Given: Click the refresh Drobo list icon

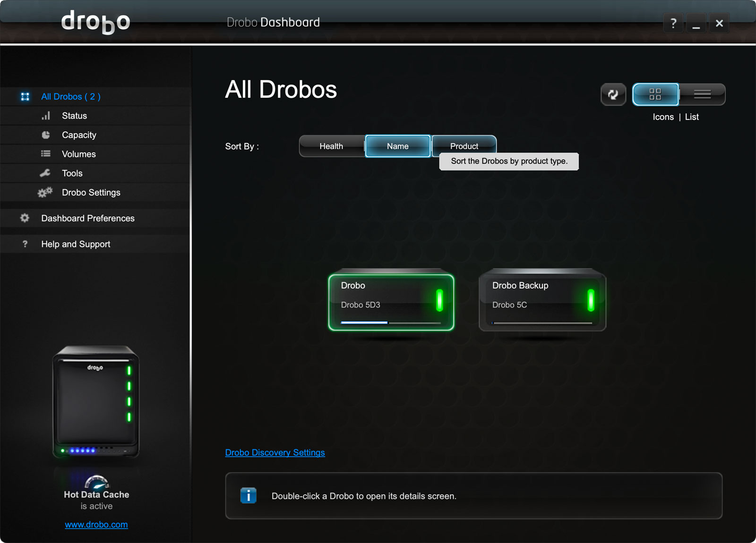Looking at the screenshot, I should tap(613, 94).
